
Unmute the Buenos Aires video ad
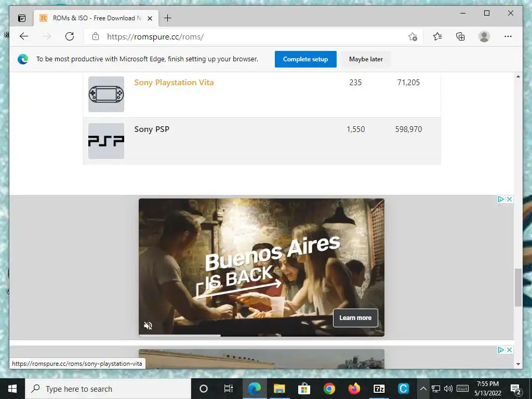point(148,326)
